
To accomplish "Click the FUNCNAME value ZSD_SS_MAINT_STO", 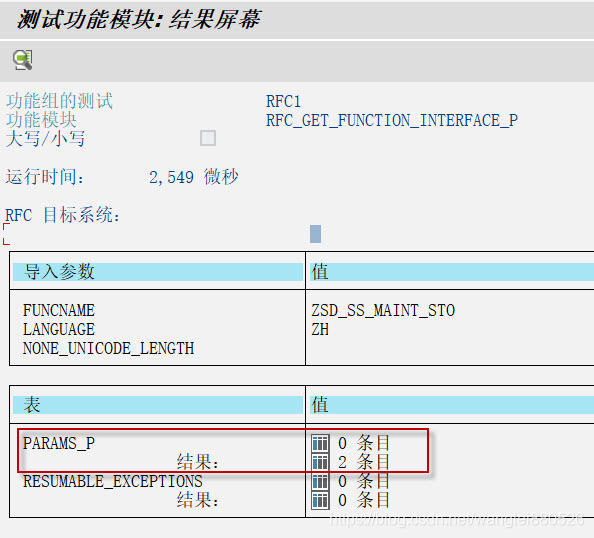I will tap(383, 311).
